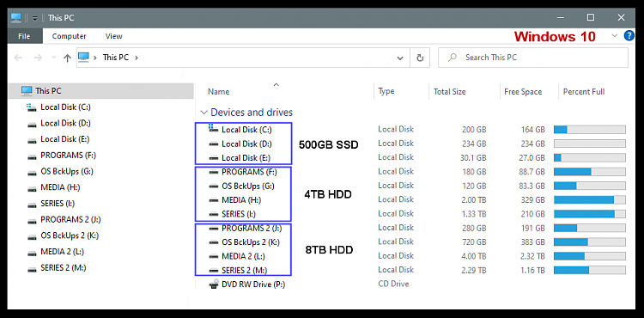Open the recent locations dropdown arrow
The height and width of the screenshot is (318, 644).
coord(53,58)
